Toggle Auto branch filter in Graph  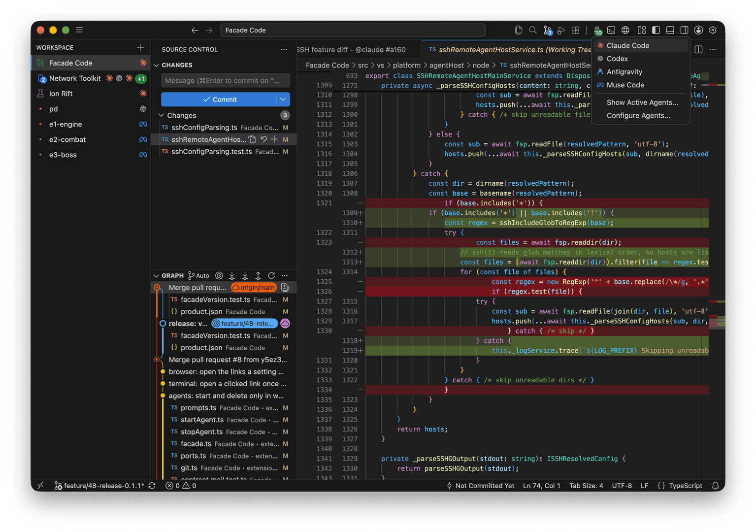click(x=199, y=276)
